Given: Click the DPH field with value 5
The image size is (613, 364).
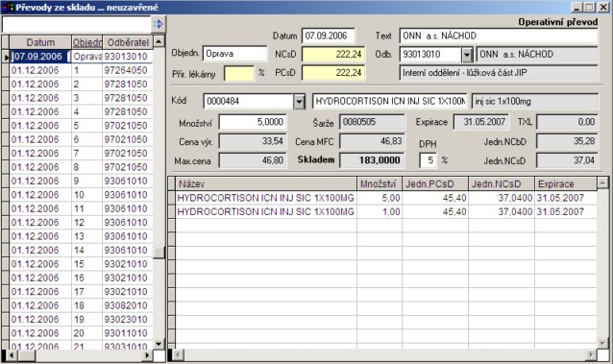Looking at the screenshot, I should click(428, 160).
